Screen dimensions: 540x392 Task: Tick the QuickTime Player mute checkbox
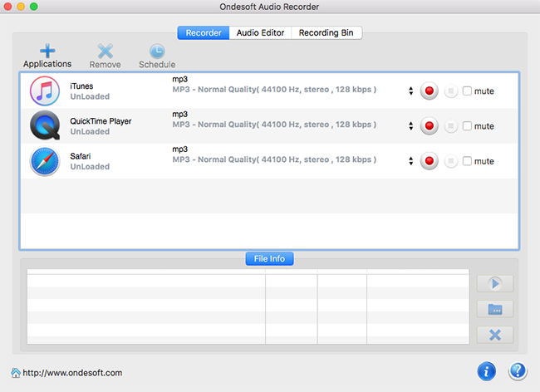click(467, 126)
